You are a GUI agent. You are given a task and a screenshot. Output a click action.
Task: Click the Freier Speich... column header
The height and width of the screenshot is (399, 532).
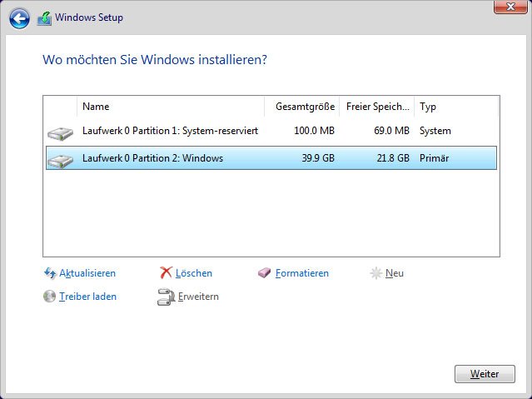377,107
